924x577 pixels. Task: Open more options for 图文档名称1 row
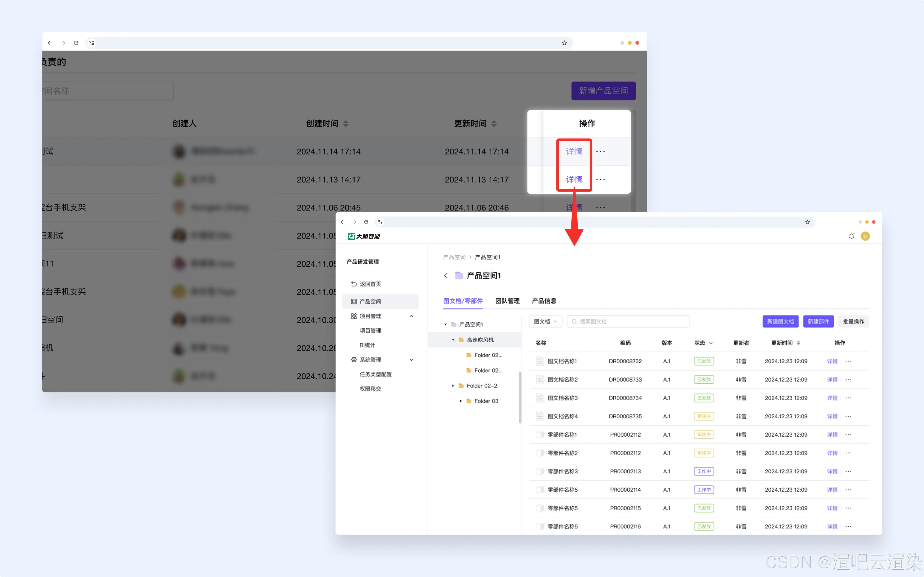tap(848, 361)
